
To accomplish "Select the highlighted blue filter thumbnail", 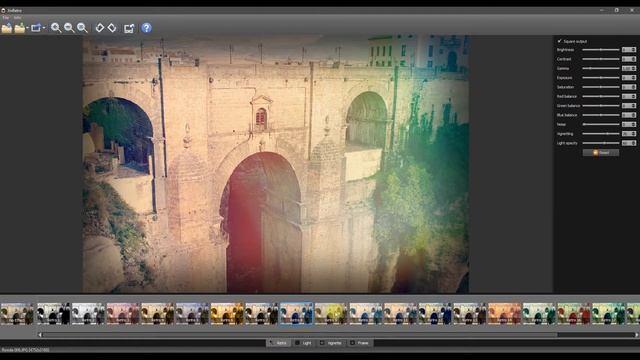I will [296, 313].
